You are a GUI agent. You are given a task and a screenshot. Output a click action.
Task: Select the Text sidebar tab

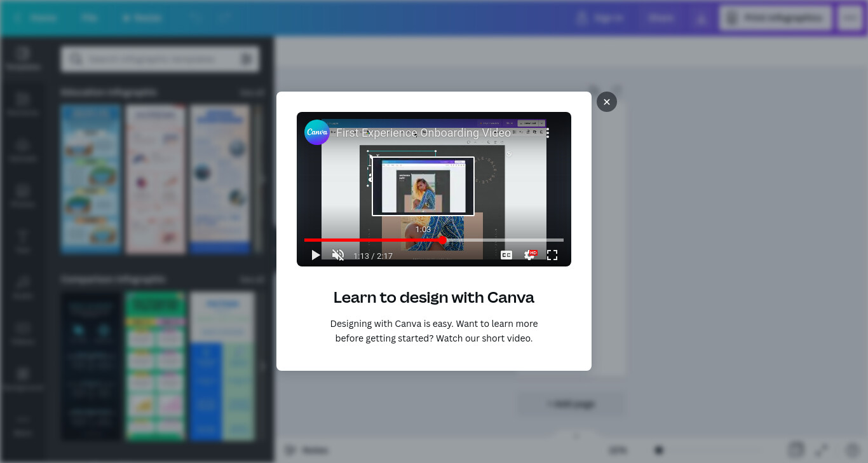[23, 242]
